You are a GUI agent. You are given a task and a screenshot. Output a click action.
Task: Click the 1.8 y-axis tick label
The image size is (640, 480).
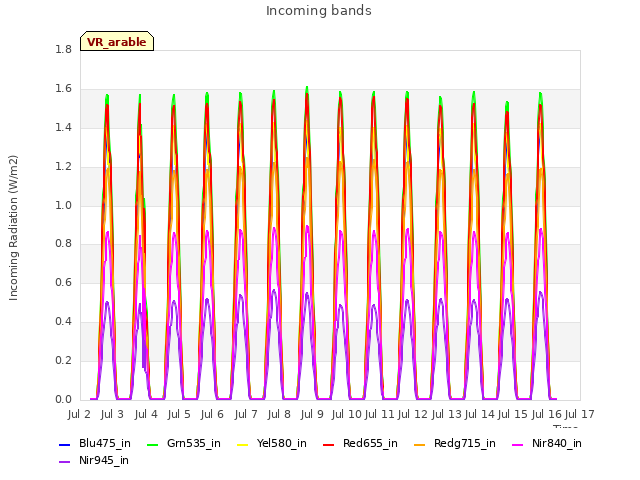click(x=63, y=49)
